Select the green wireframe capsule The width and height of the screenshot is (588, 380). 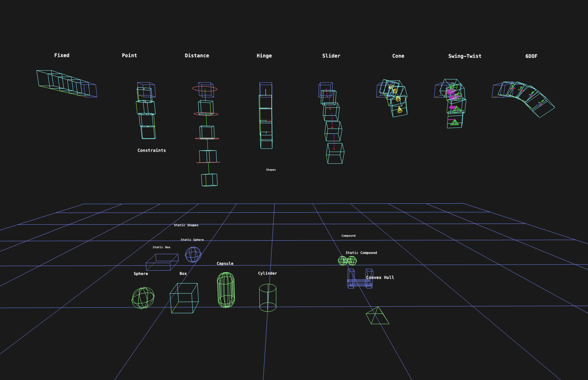(226, 290)
